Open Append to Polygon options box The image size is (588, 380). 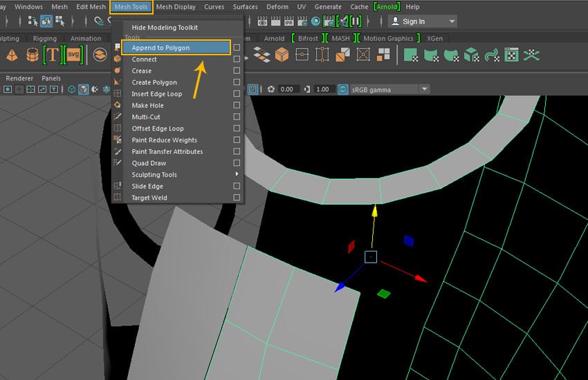[237, 48]
